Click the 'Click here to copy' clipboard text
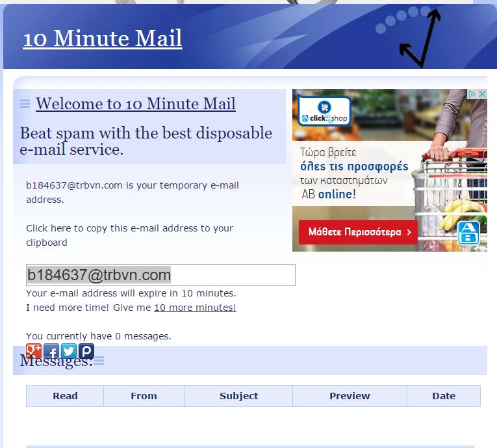Image resolution: width=497 pixels, height=448 pixels. point(130,235)
